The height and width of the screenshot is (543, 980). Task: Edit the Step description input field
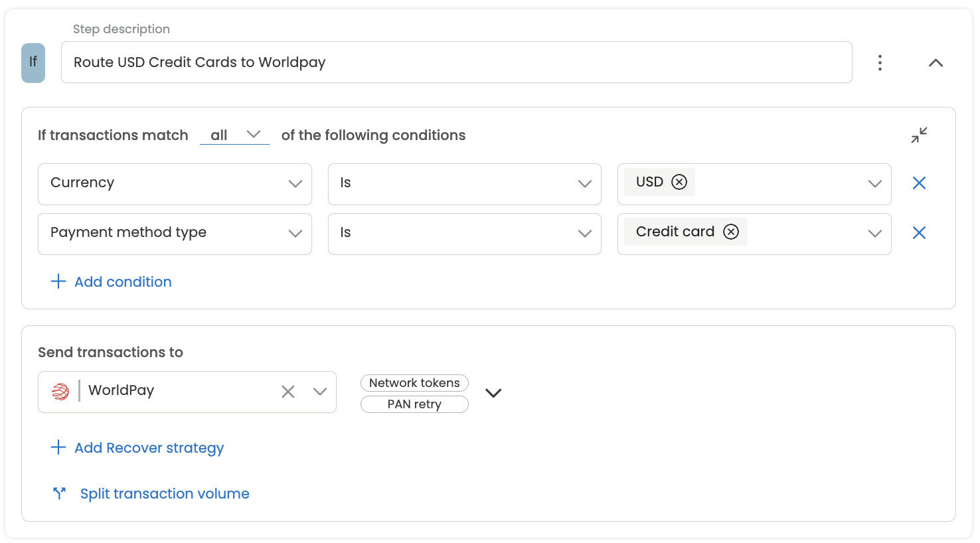pos(456,62)
